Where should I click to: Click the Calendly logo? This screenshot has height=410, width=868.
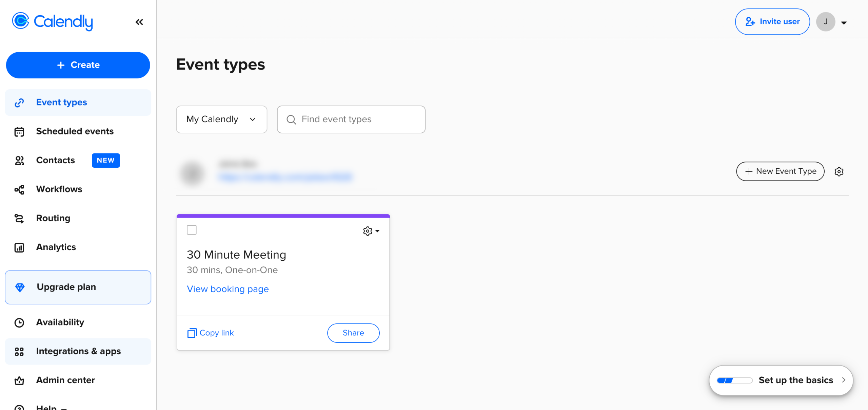pyautogui.click(x=53, y=21)
